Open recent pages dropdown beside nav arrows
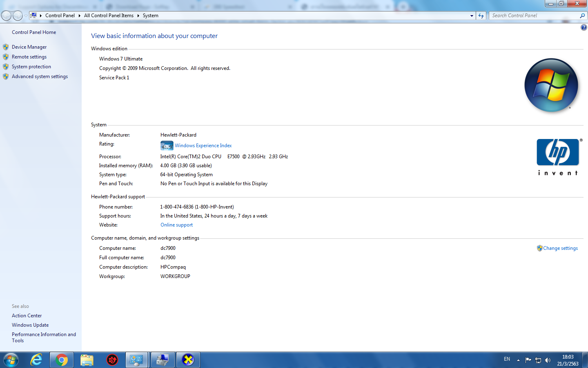 pos(26,16)
